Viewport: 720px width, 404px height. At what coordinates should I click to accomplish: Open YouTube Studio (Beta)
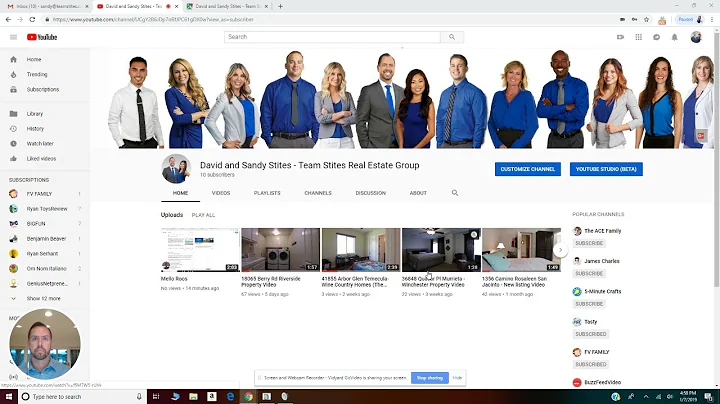click(x=606, y=169)
